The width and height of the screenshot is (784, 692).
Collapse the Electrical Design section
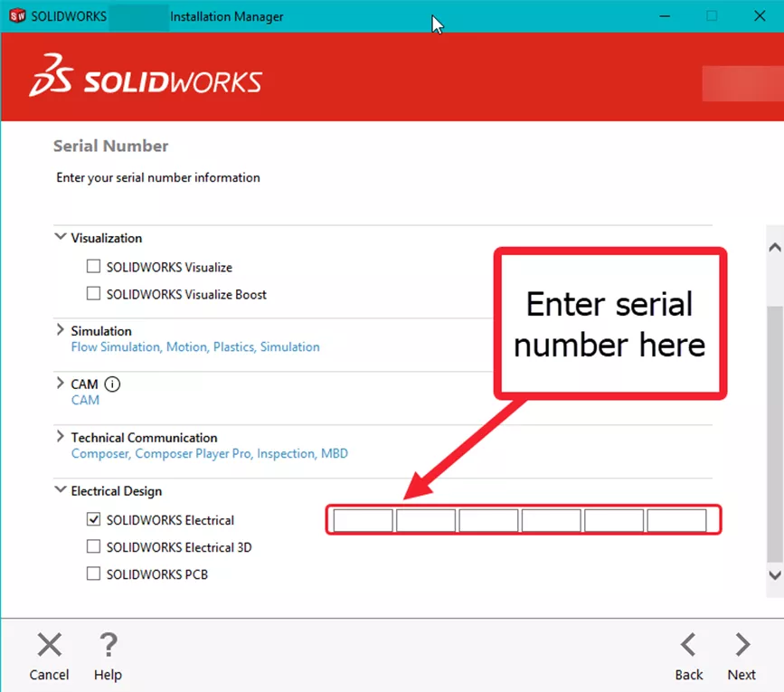coord(60,489)
